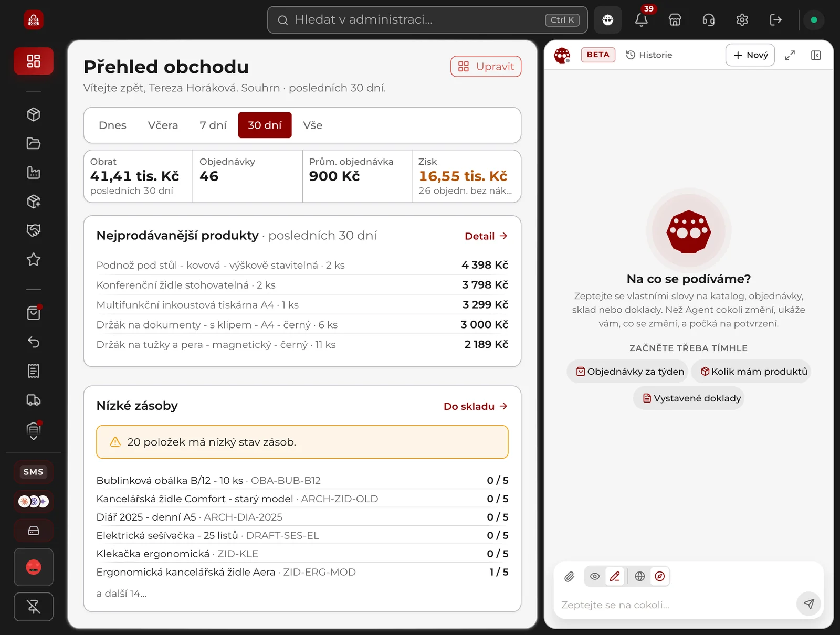840x635 pixels.
Task: Open Detail link for top products
Action: 486,236
